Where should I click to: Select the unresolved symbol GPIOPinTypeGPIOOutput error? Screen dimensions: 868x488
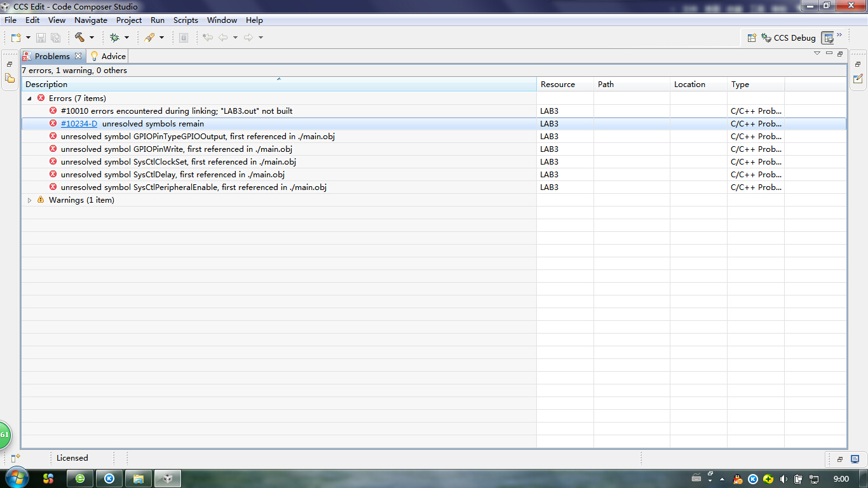click(x=434, y=137)
